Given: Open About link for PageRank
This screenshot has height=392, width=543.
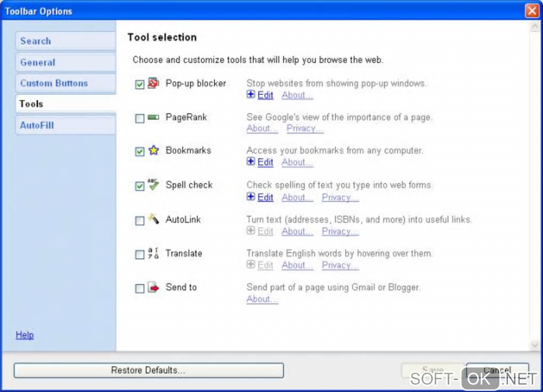Looking at the screenshot, I should tap(262, 128).
